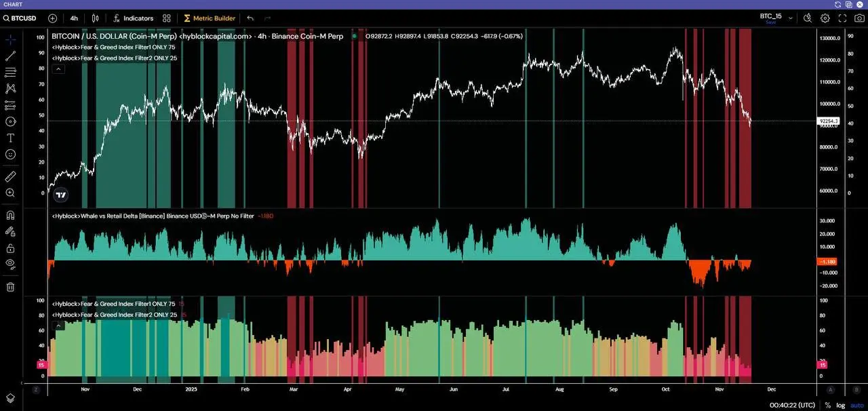Viewport: 868px width, 411px height.
Task: Select the Whale vs Retail Delta indicator legend
Action: [x=153, y=216]
